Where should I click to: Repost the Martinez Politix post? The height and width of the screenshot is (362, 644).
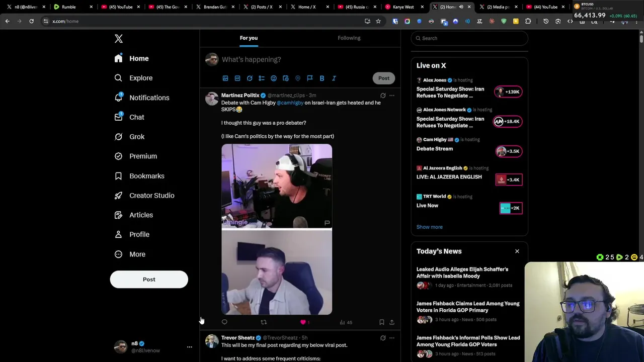coord(264,322)
